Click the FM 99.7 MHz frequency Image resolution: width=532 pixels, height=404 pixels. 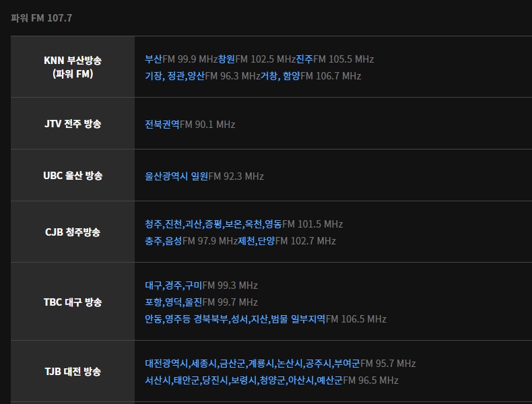click(x=230, y=302)
